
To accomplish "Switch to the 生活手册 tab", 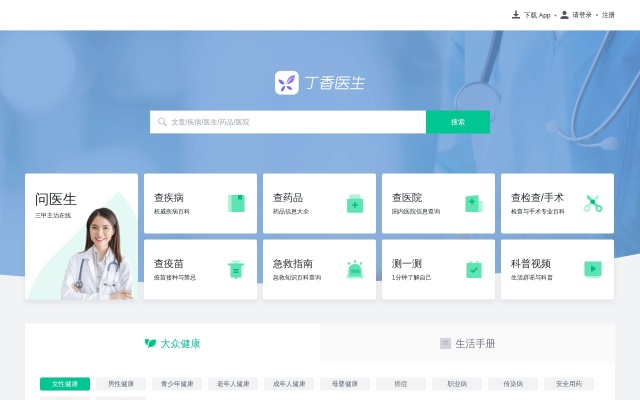I will [468, 343].
